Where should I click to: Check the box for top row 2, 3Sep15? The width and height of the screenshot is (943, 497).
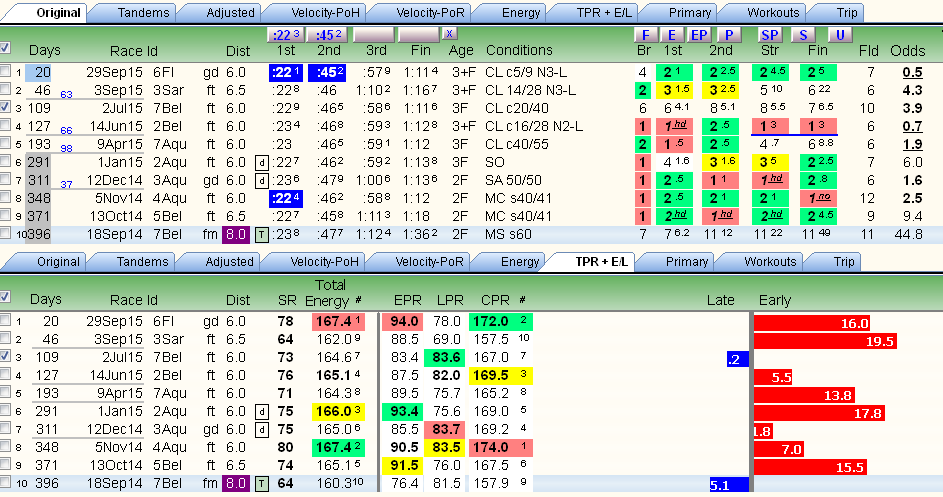click(5, 89)
